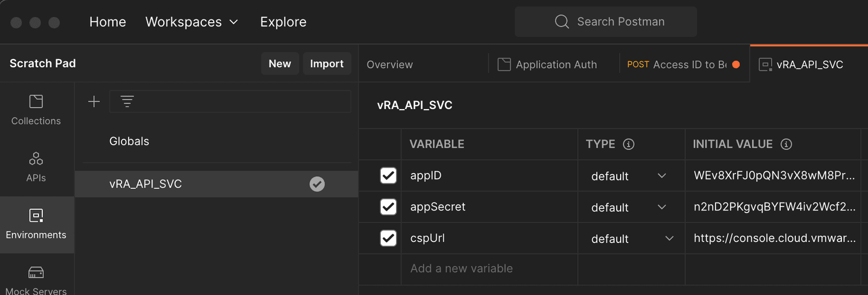
Task: Click the initial value of appID
Action: (x=774, y=176)
